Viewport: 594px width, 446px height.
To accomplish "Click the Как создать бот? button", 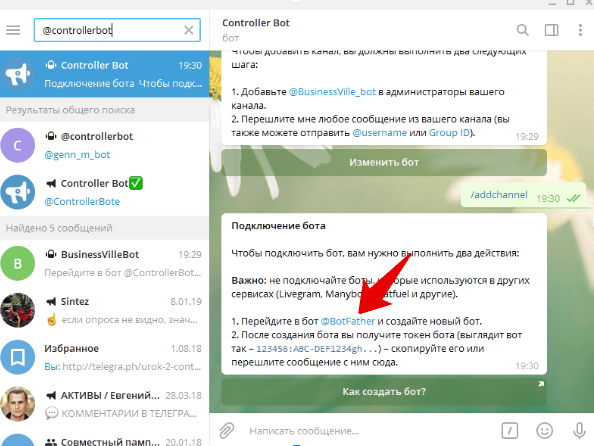I will click(384, 391).
